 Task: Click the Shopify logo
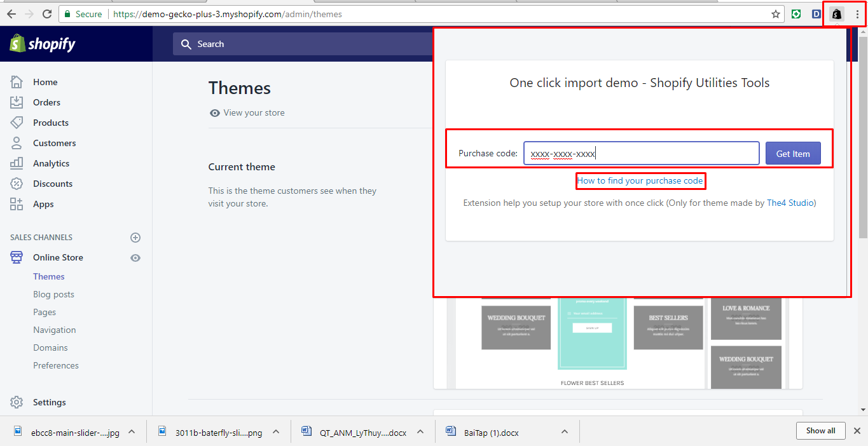pos(43,44)
